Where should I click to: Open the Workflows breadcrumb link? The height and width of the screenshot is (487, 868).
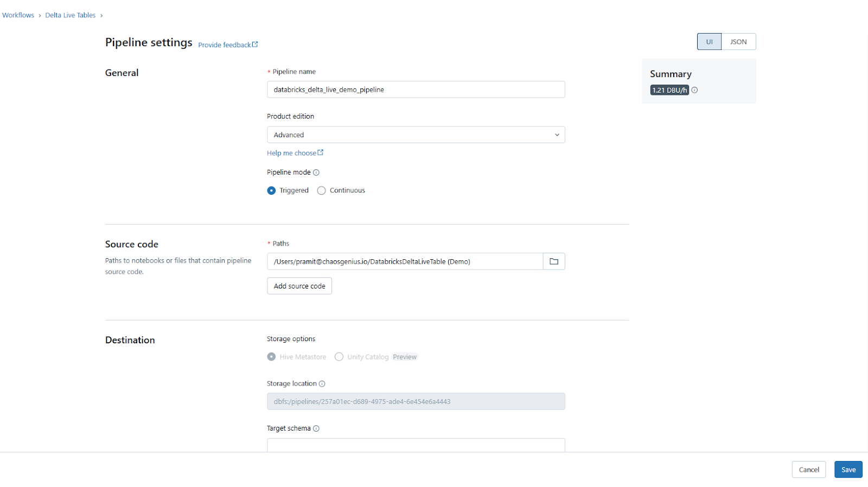(18, 15)
